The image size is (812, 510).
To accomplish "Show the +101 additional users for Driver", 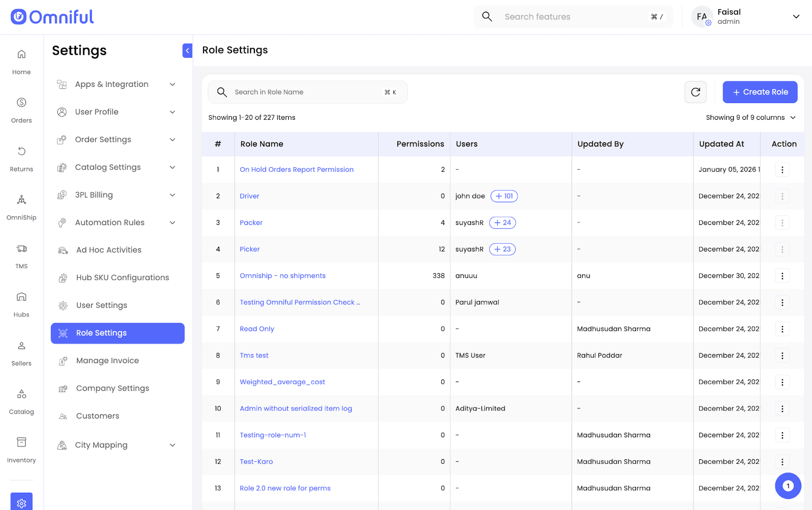I will (x=504, y=196).
